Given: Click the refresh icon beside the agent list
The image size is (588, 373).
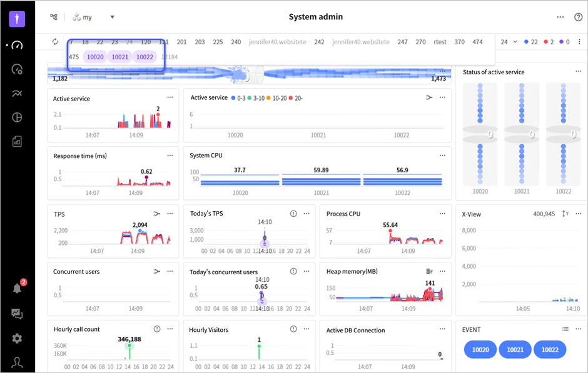Looking at the screenshot, I should (x=55, y=42).
